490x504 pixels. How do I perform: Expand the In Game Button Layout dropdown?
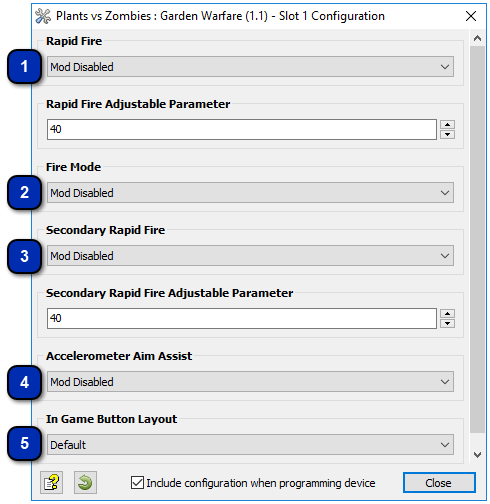(250, 445)
